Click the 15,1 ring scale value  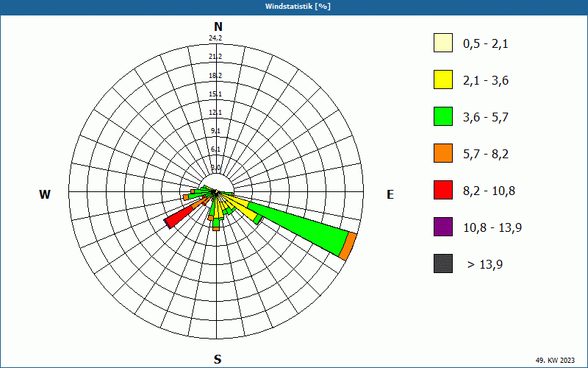(215, 94)
